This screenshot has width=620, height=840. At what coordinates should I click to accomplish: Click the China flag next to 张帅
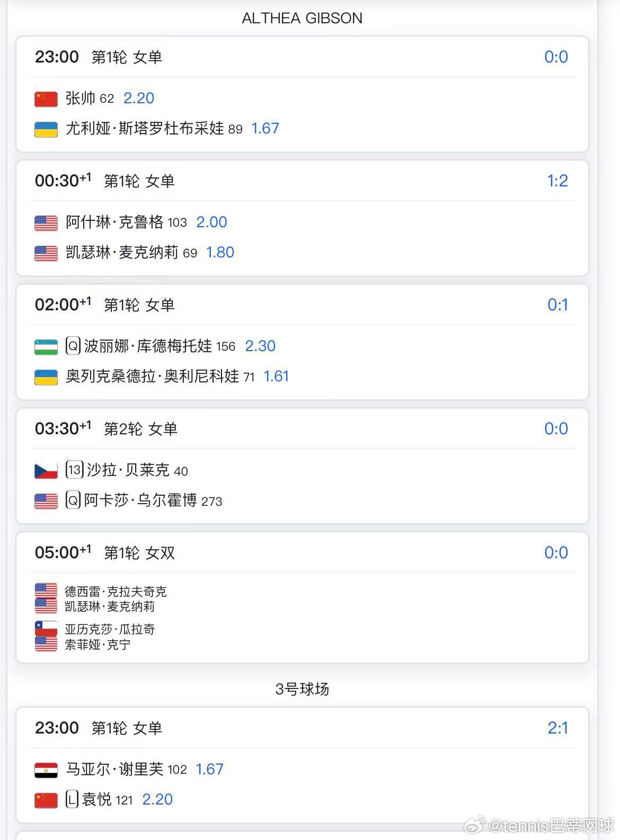[46, 99]
